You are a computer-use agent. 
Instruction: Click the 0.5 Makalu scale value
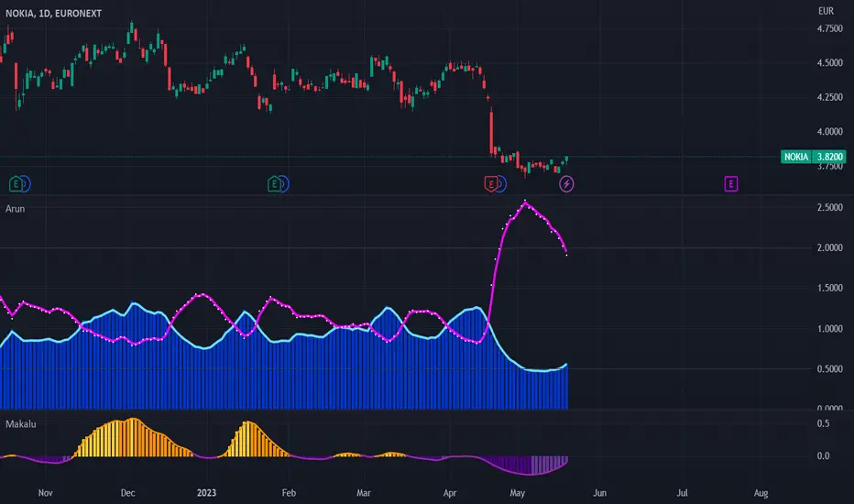tap(824, 424)
